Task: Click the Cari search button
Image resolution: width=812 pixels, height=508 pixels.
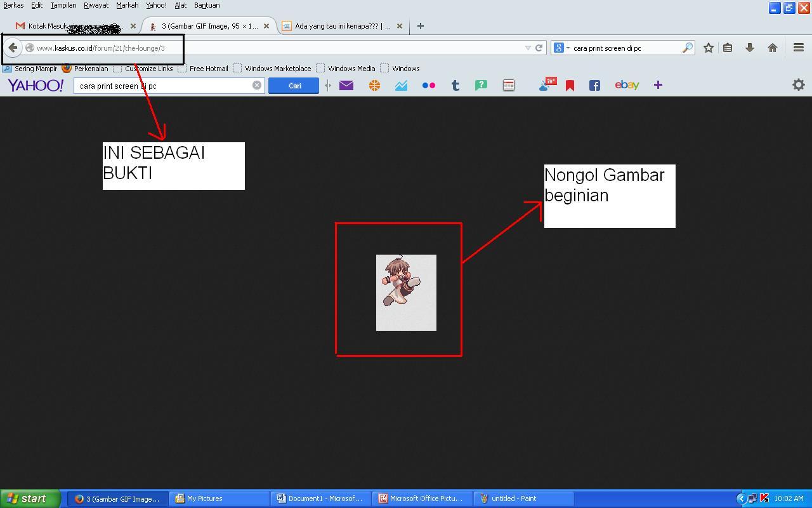Action: [294, 86]
